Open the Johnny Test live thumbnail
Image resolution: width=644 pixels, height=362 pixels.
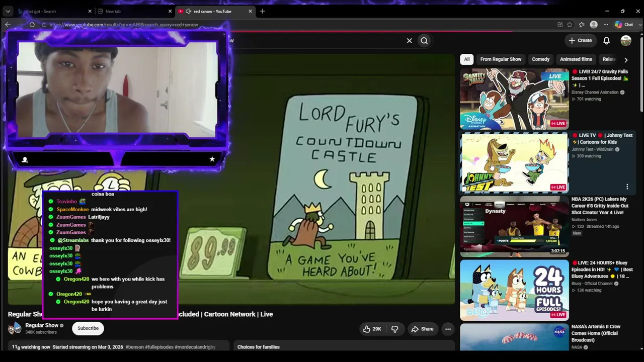(514, 162)
